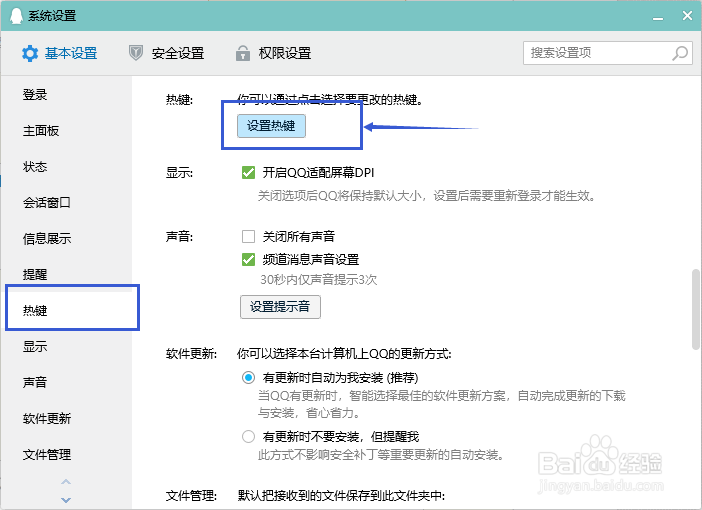Click the 设置热键 button
This screenshot has height=510, width=702.
[271, 126]
